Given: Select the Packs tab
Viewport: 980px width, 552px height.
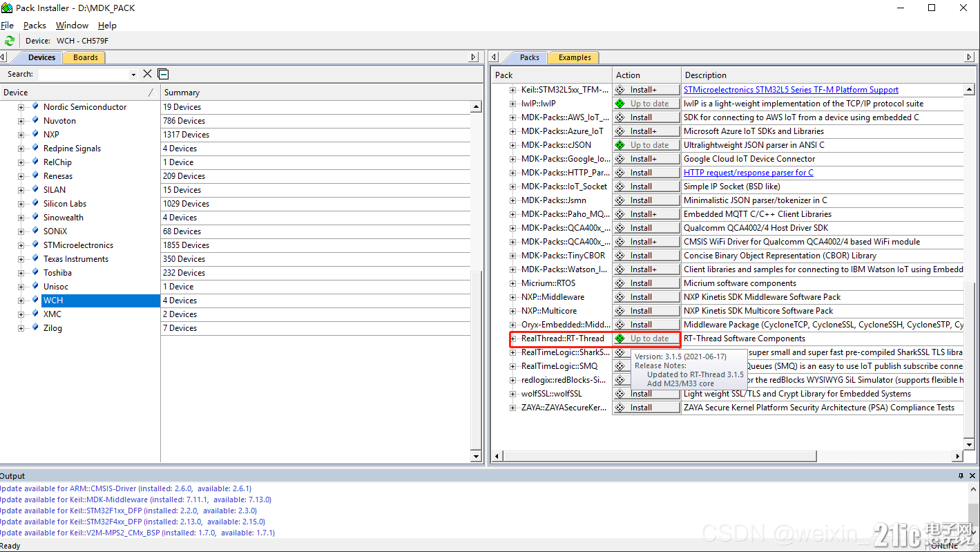Looking at the screenshot, I should [x=530, y=57].
